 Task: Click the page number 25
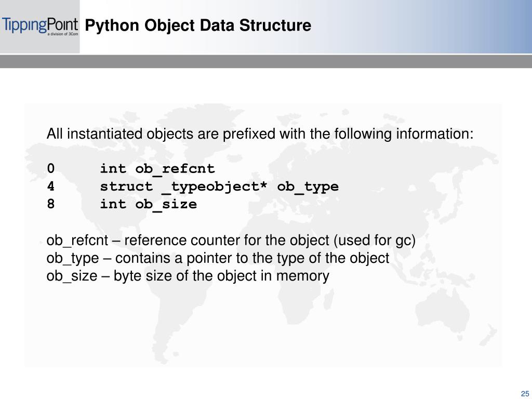click(x=525, y=394)
